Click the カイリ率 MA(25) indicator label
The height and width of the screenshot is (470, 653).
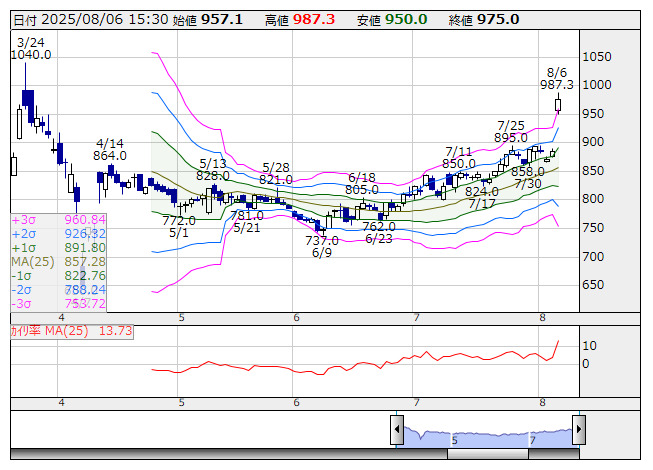(x=71, y=331)
